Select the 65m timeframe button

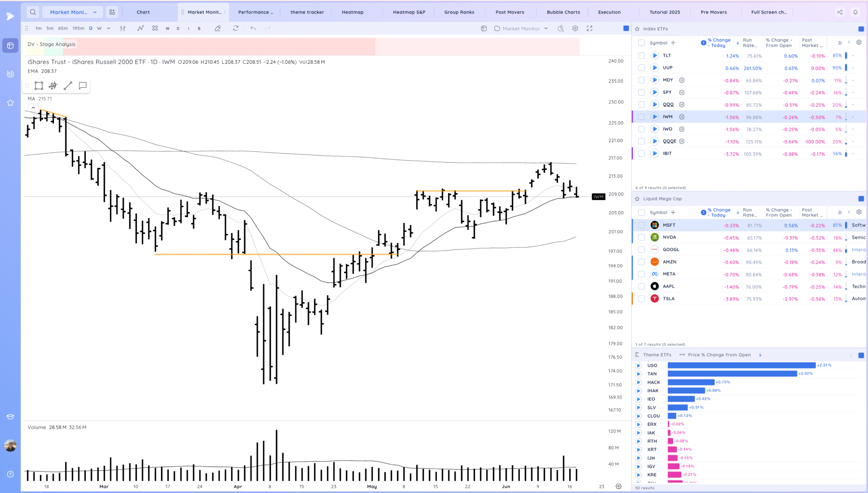click(63, 28)
